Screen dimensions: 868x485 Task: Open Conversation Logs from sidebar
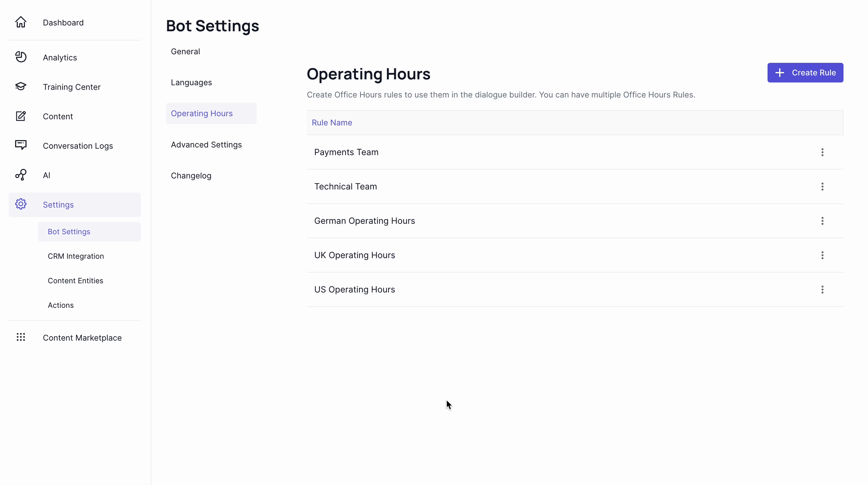[x=77, y=146]
